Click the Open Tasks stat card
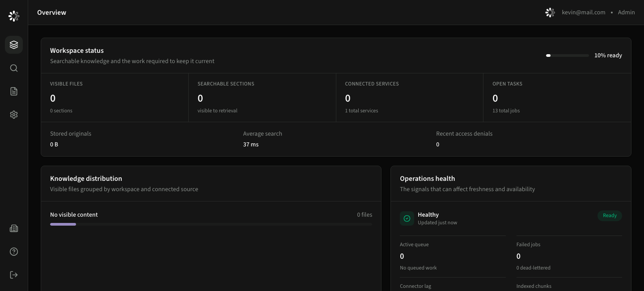The image size is (644, 291). tap(557, 98)
